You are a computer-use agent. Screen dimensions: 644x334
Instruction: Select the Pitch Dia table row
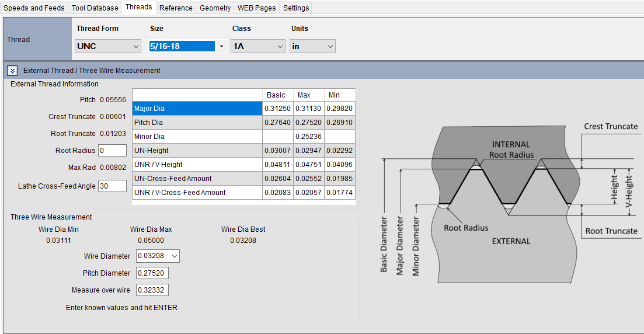(197, 123)
